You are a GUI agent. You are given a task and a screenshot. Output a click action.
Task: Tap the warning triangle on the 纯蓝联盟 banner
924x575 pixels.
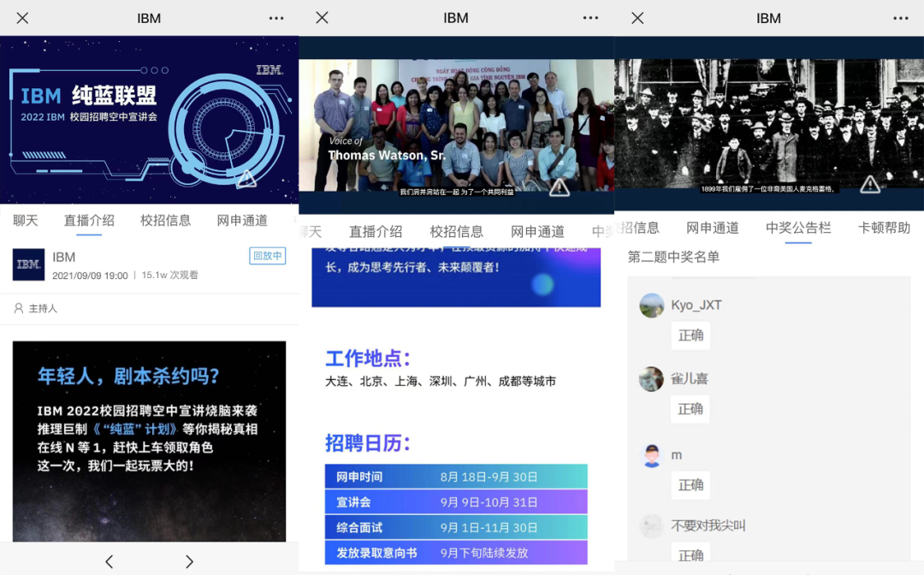click(x=246, y=178)
